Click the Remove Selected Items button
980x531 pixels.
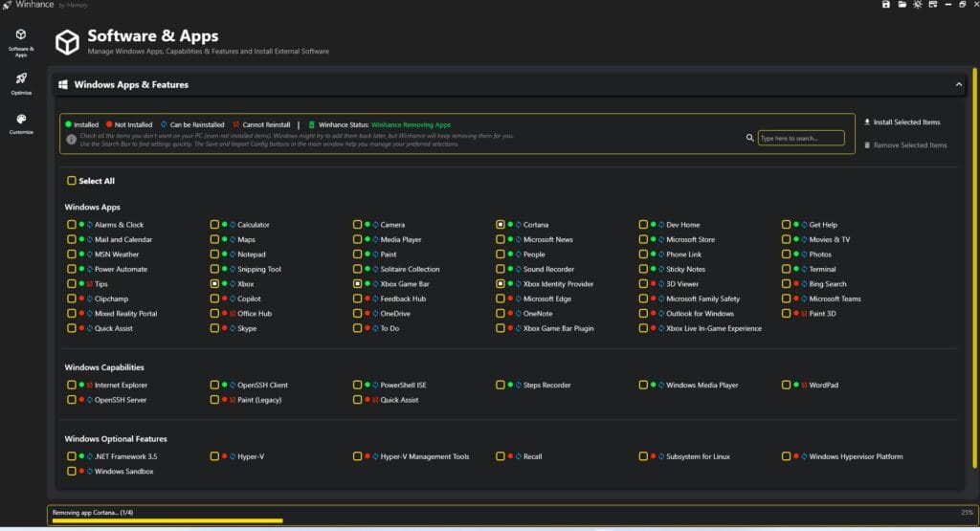(x=904, y=145)
